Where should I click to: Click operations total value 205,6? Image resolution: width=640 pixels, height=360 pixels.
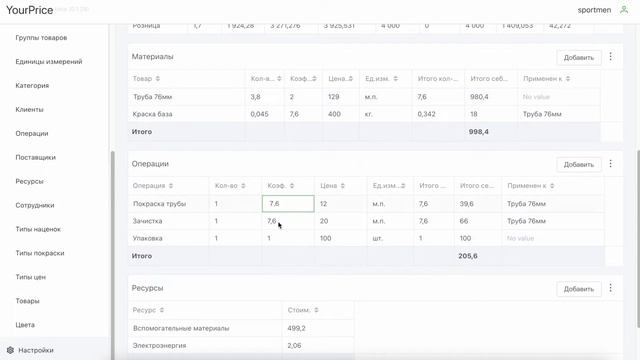[468, 256]
